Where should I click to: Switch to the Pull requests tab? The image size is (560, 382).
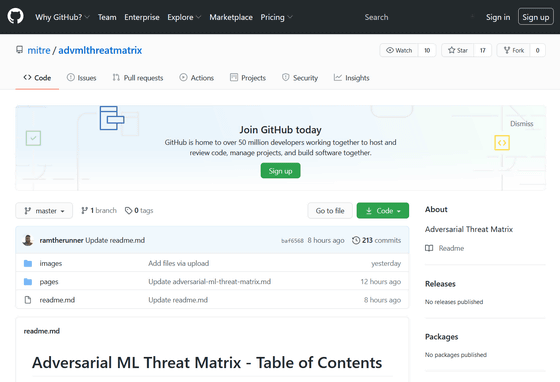click(138, 78)
